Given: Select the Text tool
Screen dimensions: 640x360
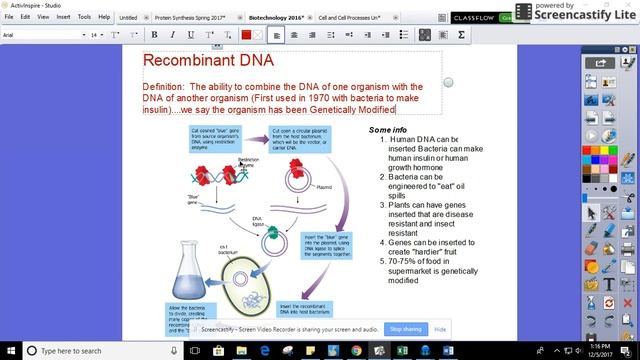Looking at the screenshot, I should (609, 284).
